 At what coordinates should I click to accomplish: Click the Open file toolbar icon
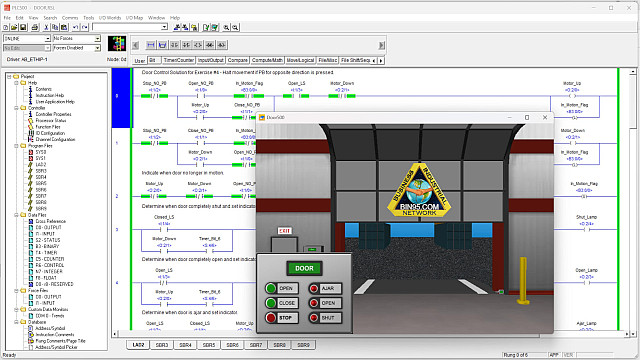(x=14, y=27)
